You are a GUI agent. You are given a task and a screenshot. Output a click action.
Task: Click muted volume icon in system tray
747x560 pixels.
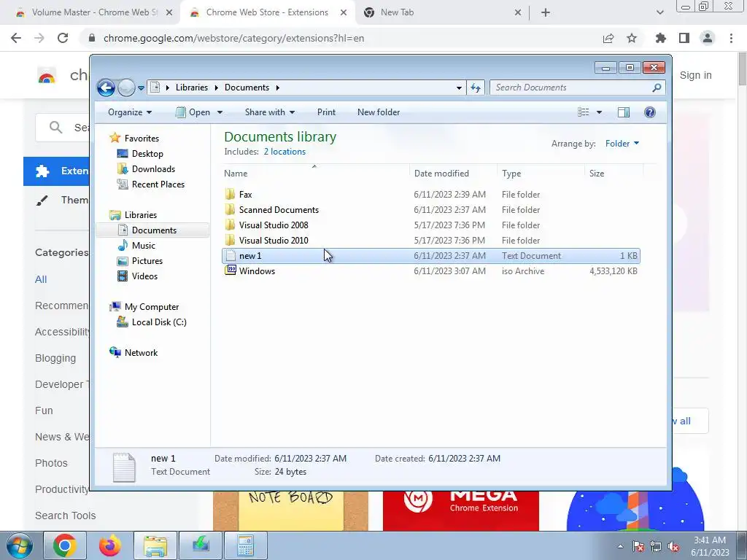673,547
